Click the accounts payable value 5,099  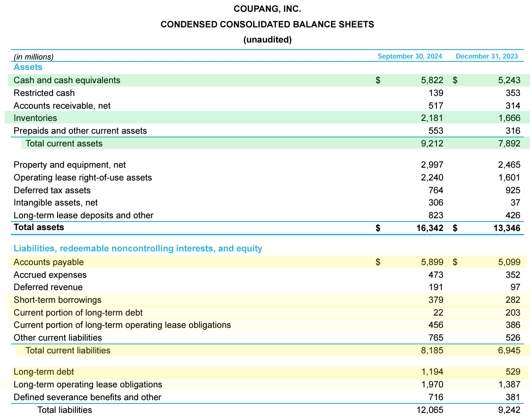pos(509,262)
